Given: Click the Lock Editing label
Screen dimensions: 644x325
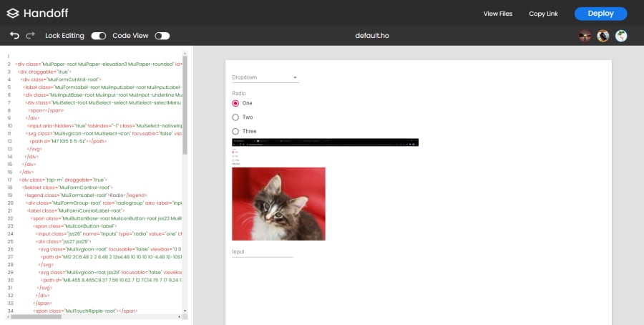Looking at the screenshot, I should [x=64, y=36].
